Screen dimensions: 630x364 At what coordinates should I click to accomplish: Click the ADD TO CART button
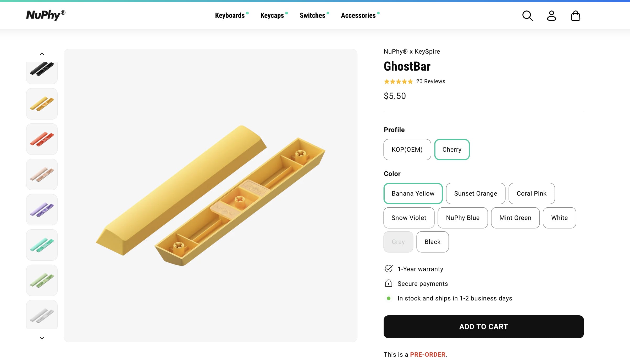tap(483, 327)
